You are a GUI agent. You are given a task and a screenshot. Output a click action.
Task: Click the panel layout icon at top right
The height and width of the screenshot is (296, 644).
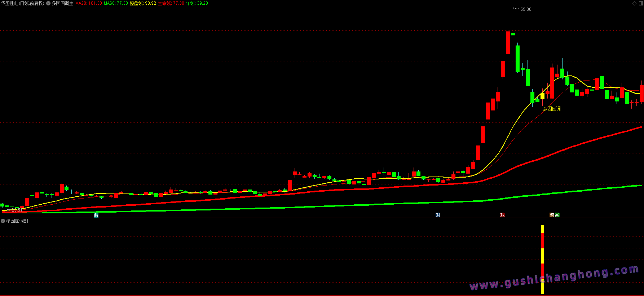[x=641, y=3]
